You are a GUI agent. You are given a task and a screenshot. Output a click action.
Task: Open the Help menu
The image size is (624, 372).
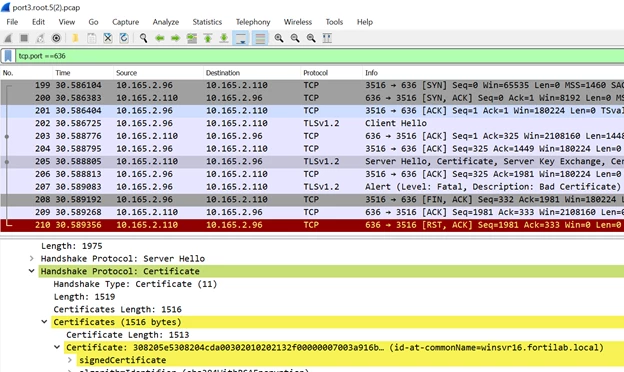coord(365,22)
